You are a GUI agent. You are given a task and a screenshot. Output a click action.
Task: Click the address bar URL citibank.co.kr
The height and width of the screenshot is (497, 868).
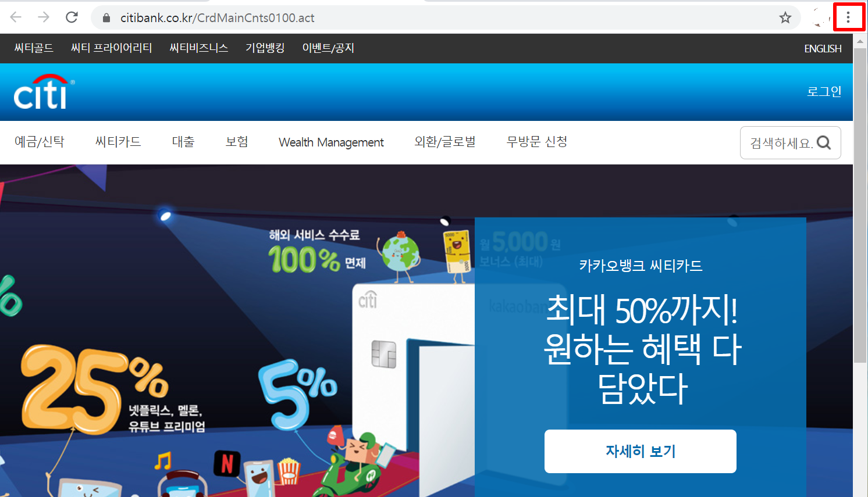click(218, 18)
